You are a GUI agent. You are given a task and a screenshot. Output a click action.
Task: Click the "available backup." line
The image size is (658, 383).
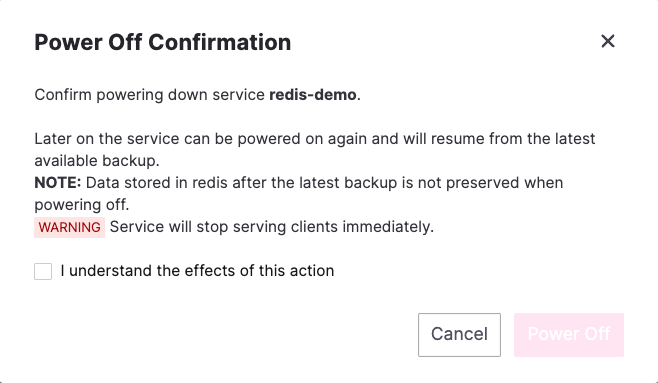[97, 161]
